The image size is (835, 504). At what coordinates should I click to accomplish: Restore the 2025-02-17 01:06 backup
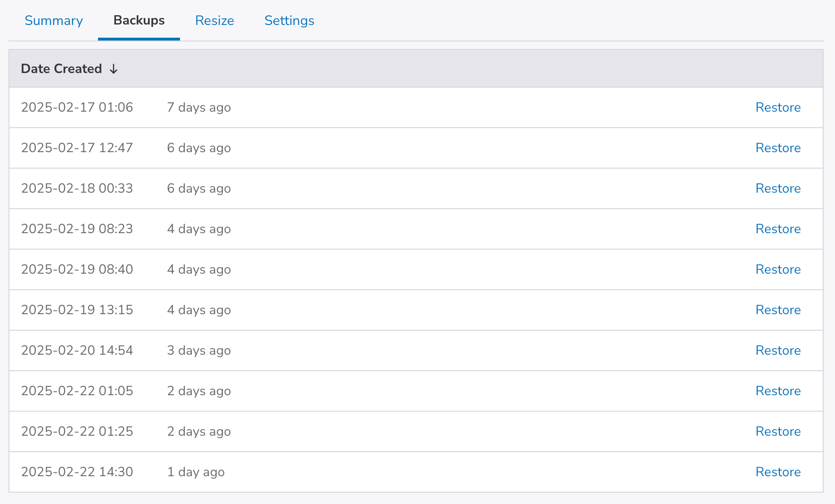(x=778, y=107)
